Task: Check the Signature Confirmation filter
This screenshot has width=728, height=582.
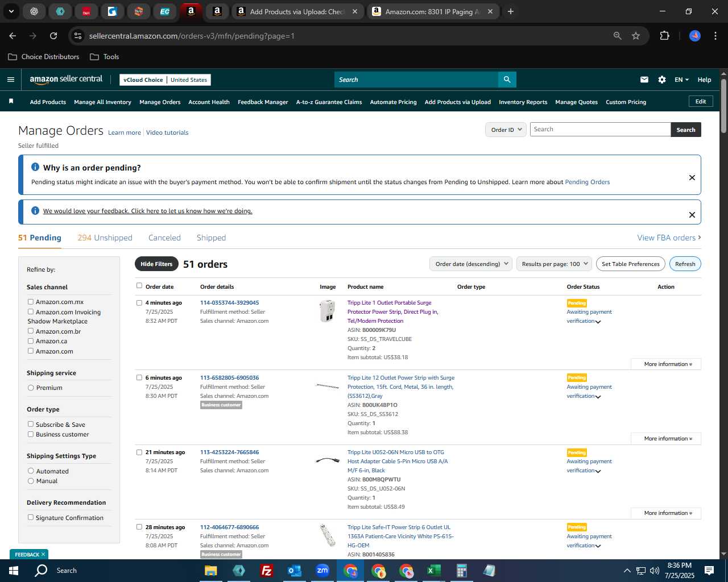Action: 31,517
